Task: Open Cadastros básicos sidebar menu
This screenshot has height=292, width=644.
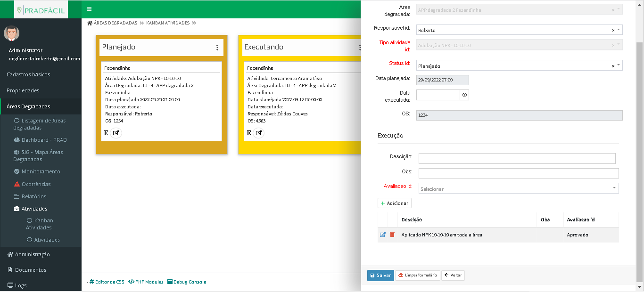Action: tap(28, 74)
